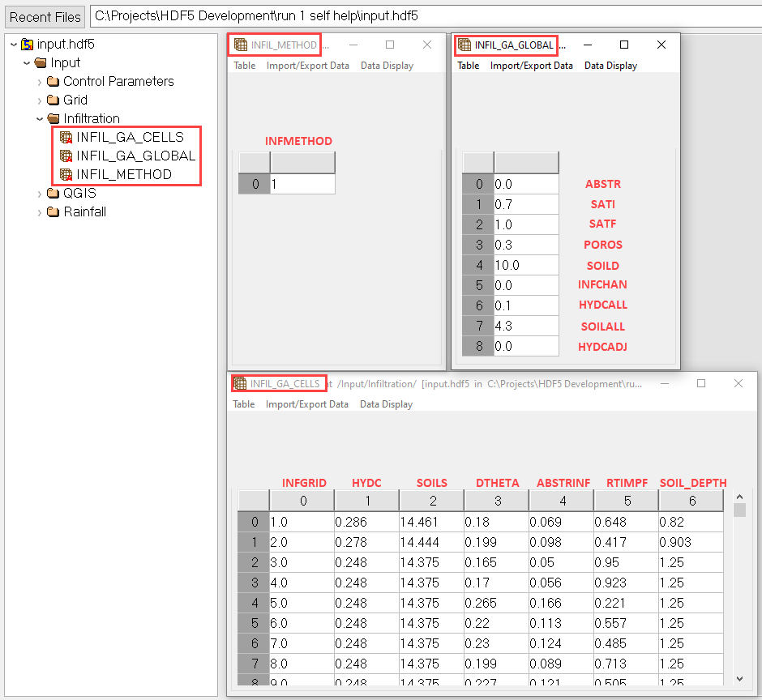Click the INFIL_GA_GLOBAL dataset icon in tree
Image resolution: width=762 pixels, height=700 pixels.
point(66,156)
